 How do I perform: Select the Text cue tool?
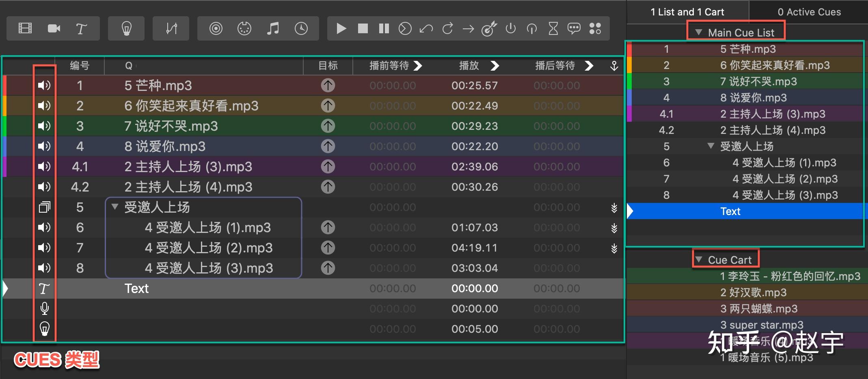pyautogui.click(x=81, y=28)
